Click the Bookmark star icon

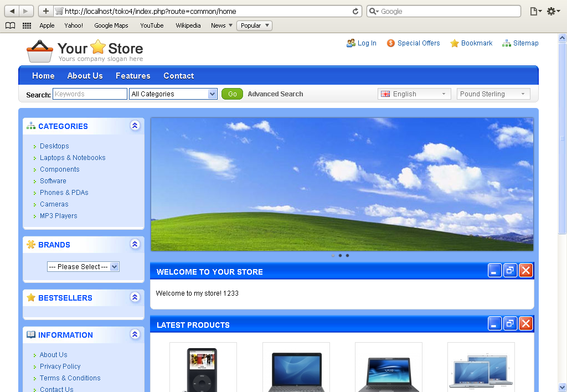454,43
